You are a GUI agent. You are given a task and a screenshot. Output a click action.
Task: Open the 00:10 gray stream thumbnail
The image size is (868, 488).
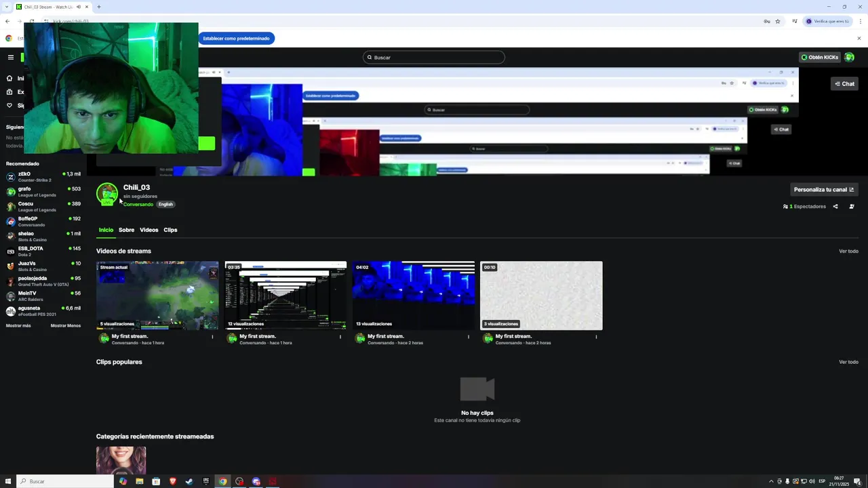[541, 296]
